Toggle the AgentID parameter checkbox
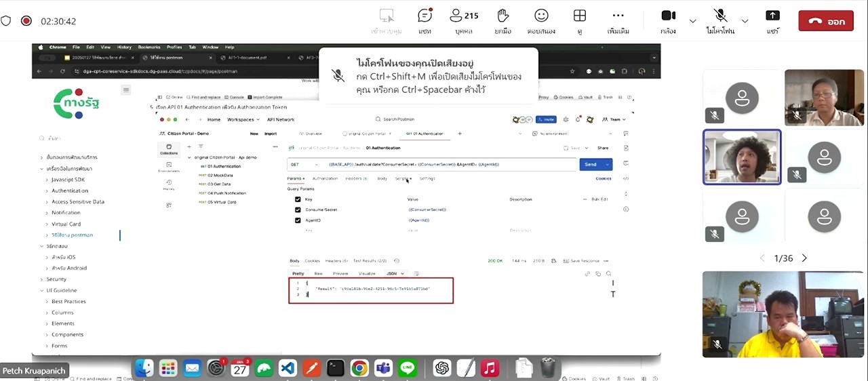This screenshot has width=868, height=381. (298, 220)
